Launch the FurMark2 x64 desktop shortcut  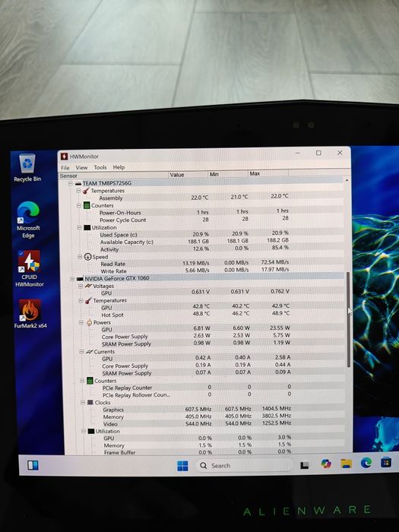[30, 314]
